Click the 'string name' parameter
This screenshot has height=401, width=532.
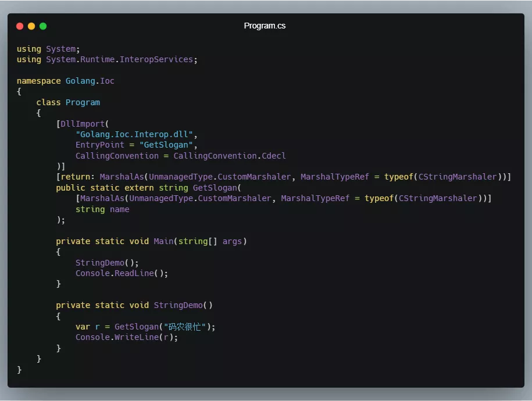[102, 209]
